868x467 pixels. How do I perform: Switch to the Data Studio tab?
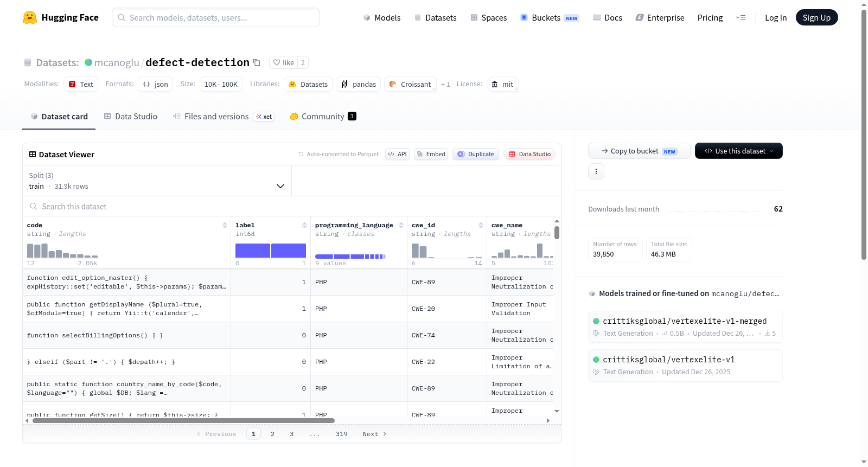click(x=131, y=116)
